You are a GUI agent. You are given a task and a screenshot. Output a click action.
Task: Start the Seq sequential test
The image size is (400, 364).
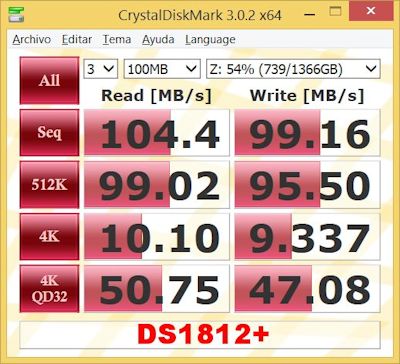tap(49, 132)
